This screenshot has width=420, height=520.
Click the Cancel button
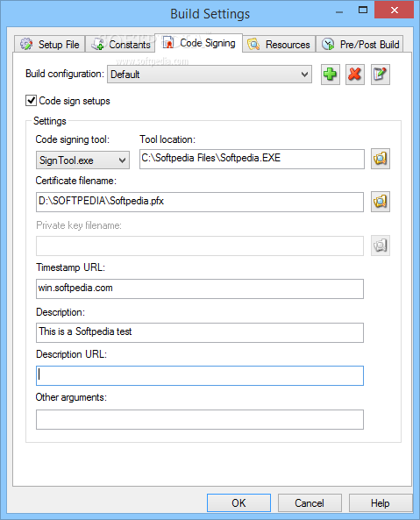pyautogui.click(x=310, y=502)
